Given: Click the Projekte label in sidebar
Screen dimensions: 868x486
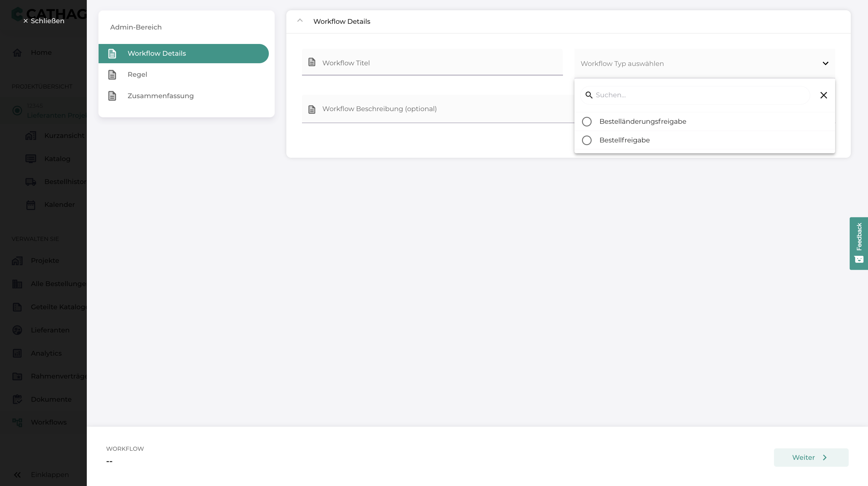Looking at the screenshot, I should (x=45, y=261).
